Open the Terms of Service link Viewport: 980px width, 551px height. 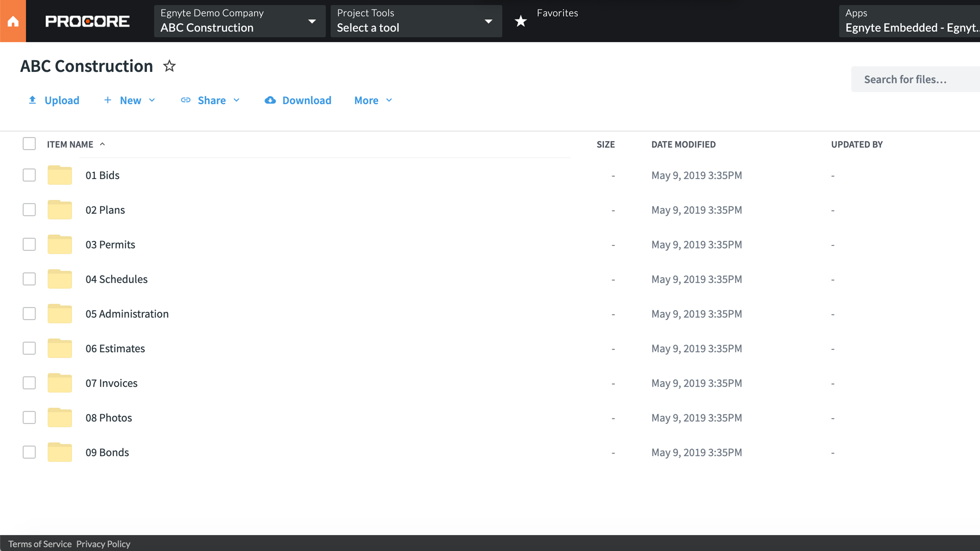(x=39, y=544)
